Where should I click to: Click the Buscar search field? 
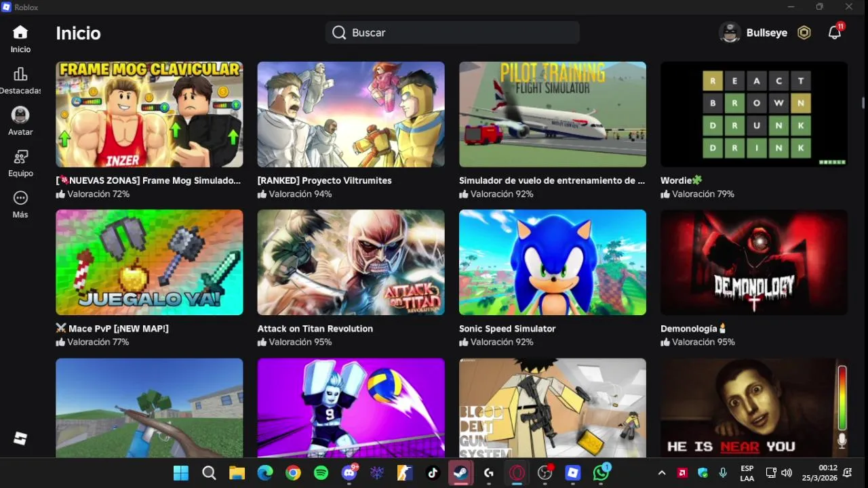coord(452,33)
